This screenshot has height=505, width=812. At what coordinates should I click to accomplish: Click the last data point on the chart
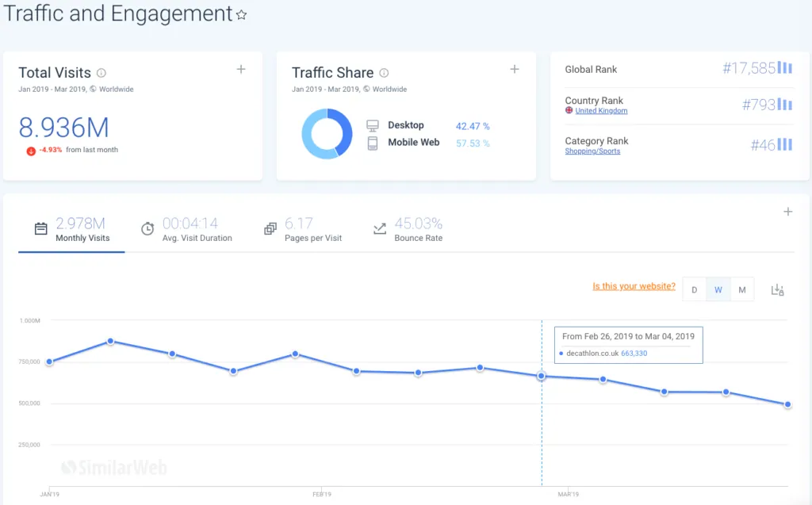click(x=787, y=404)
